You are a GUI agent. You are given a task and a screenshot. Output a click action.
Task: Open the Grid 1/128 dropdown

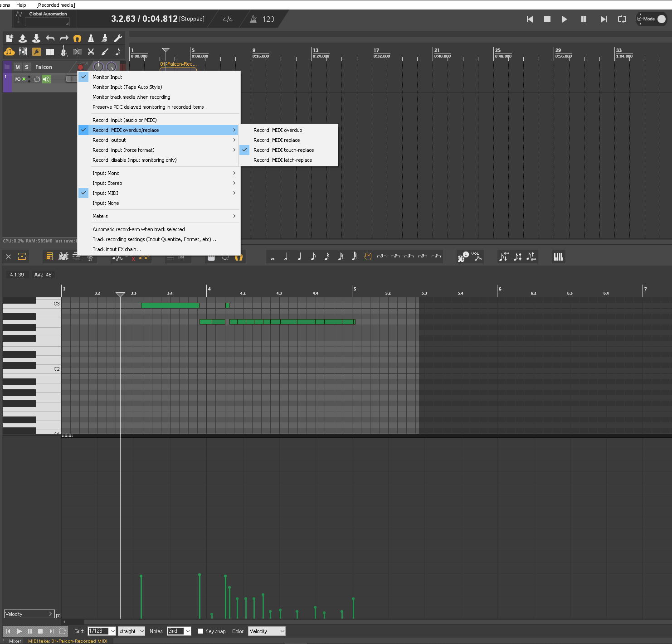112,631
